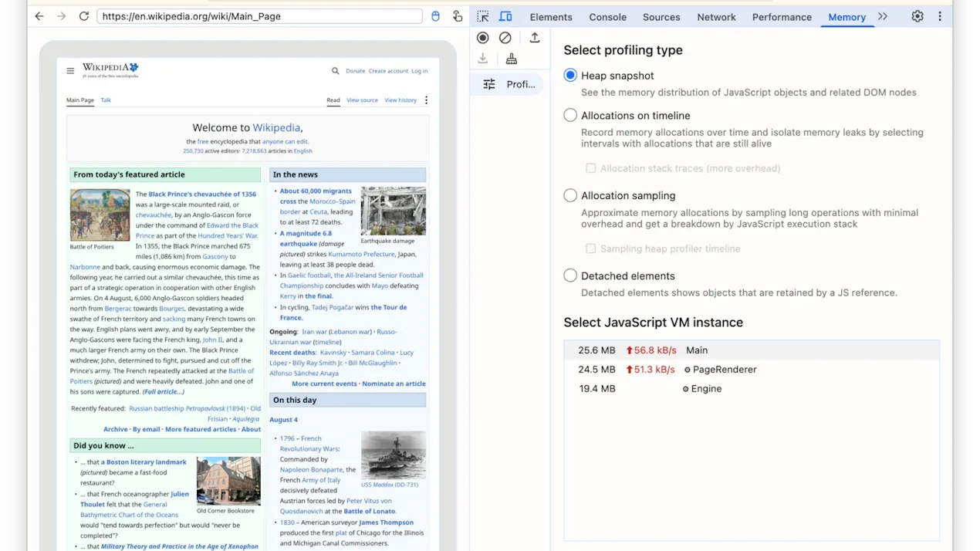Open the Earthquake damage thumbnail

(393, 211)
